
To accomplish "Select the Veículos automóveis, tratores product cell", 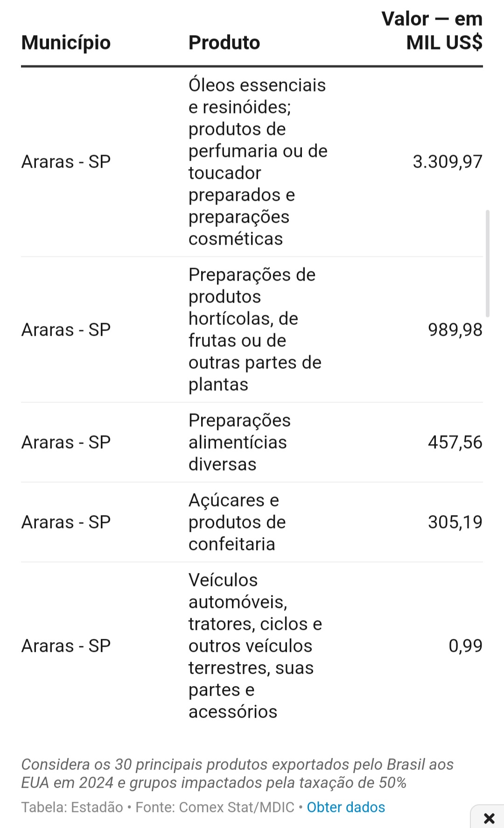I will (255, 646).
